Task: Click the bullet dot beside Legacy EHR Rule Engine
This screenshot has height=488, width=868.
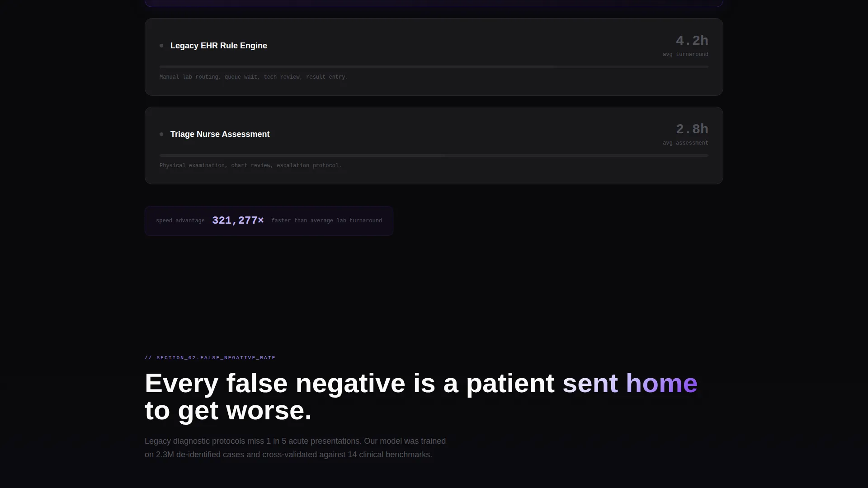Action: (161, 46)
